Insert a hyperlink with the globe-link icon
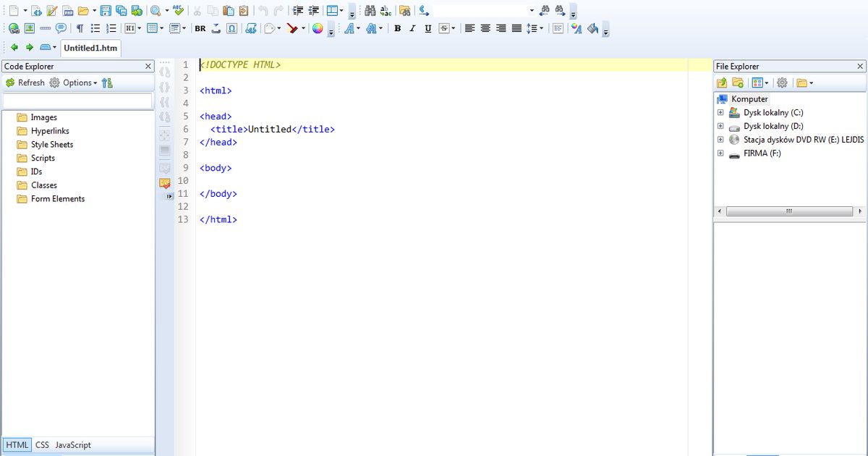The image size is (868, 456). click(13, 28)
